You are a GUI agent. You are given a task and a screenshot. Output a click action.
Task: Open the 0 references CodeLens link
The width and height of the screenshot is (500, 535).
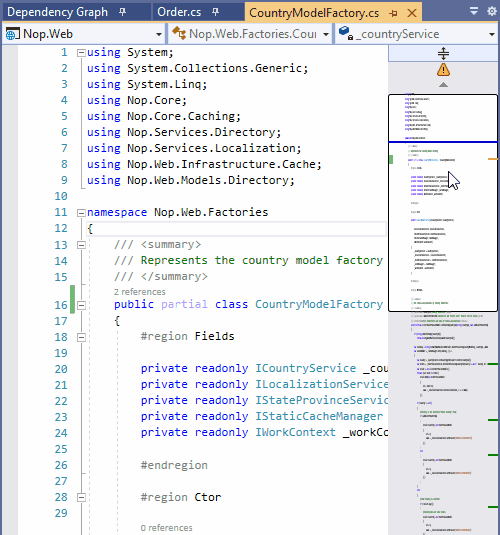(x=167, y=528)
